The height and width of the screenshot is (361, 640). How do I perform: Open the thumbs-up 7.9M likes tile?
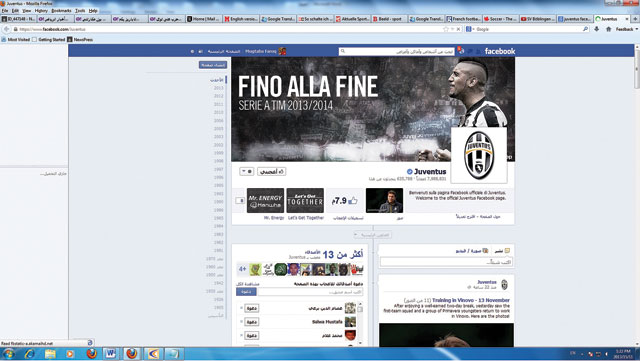point(344,201)
